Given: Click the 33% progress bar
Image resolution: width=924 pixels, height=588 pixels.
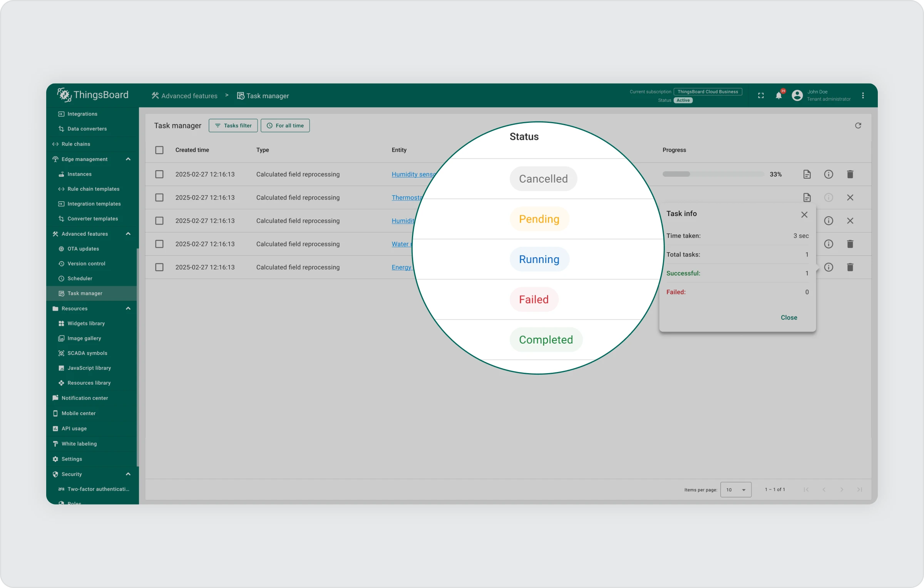Looking at the screenshot, I should (713, 174).
